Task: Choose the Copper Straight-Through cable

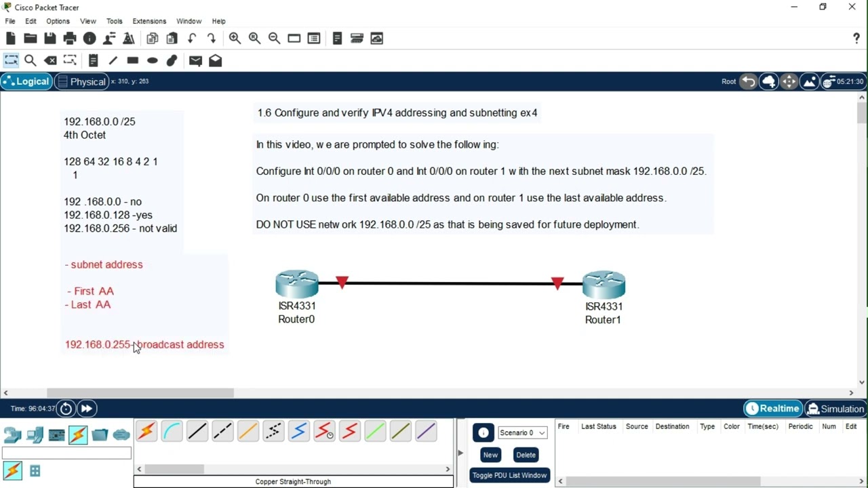Action: 197,431
